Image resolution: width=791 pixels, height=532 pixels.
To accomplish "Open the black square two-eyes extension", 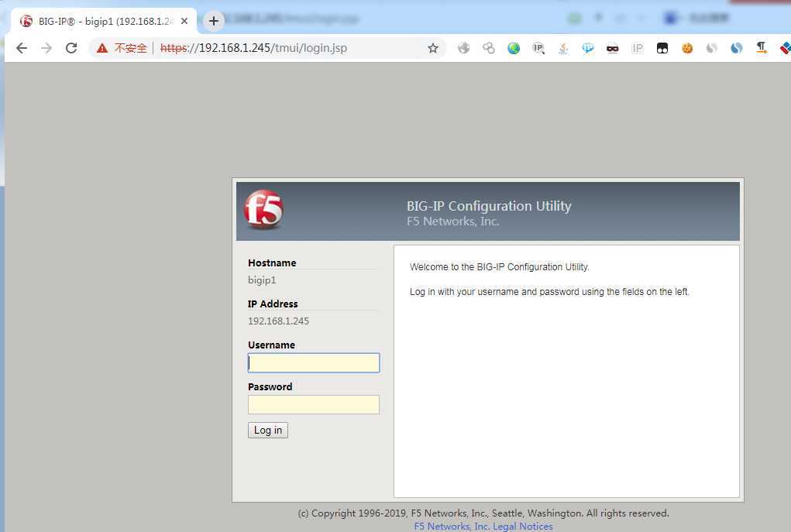I will [x=662, y=48].
